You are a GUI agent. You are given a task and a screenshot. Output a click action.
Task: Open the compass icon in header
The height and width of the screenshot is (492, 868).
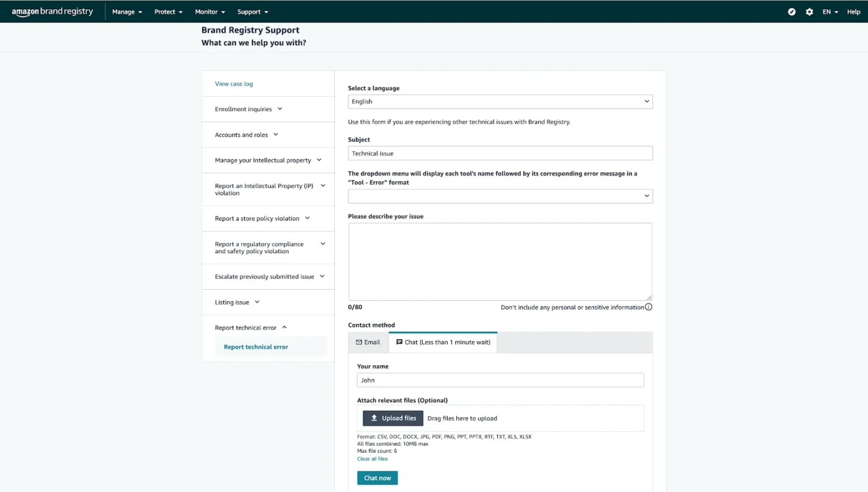coord(792,12)
